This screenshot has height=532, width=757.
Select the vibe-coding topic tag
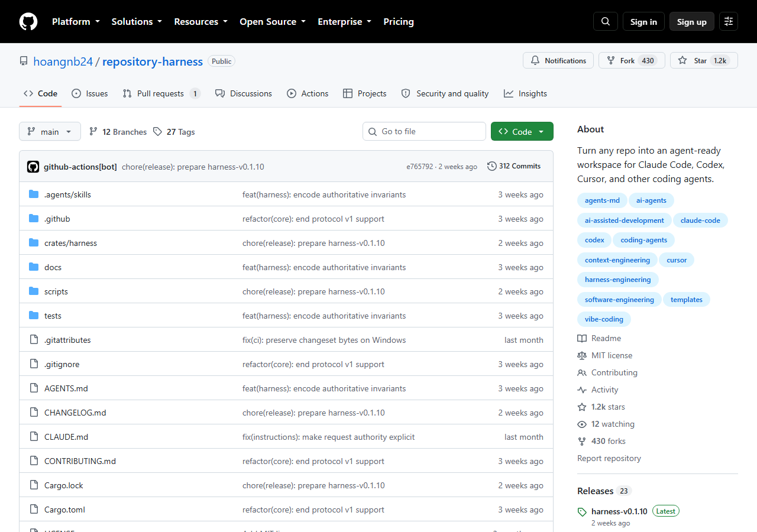coord(604,319)
